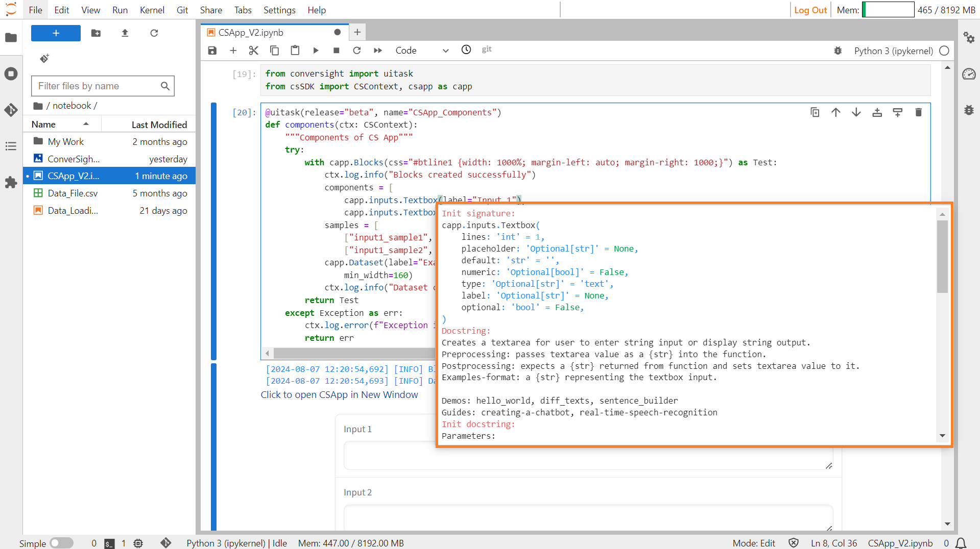Viewport: 980px width, 549px height.
Task: Insert a cell above the active cell
Action: pos(877,112)
